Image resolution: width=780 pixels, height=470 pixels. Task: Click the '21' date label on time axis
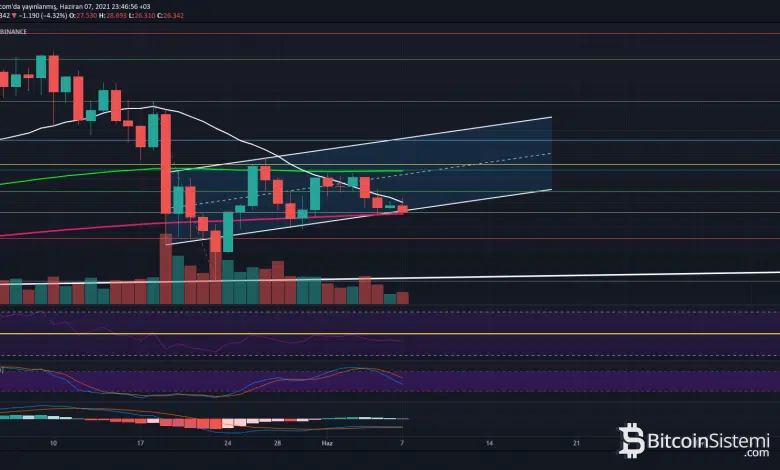[x=577, y=441]
